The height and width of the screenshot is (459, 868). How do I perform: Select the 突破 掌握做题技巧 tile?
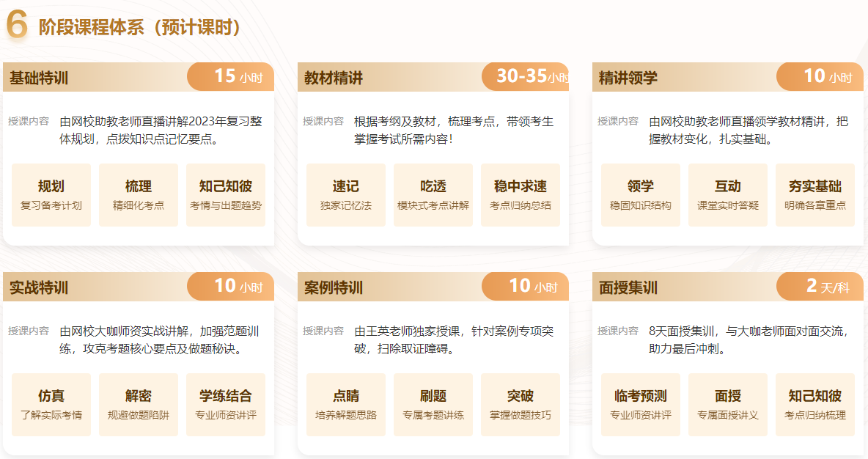[x=521, y=405]
